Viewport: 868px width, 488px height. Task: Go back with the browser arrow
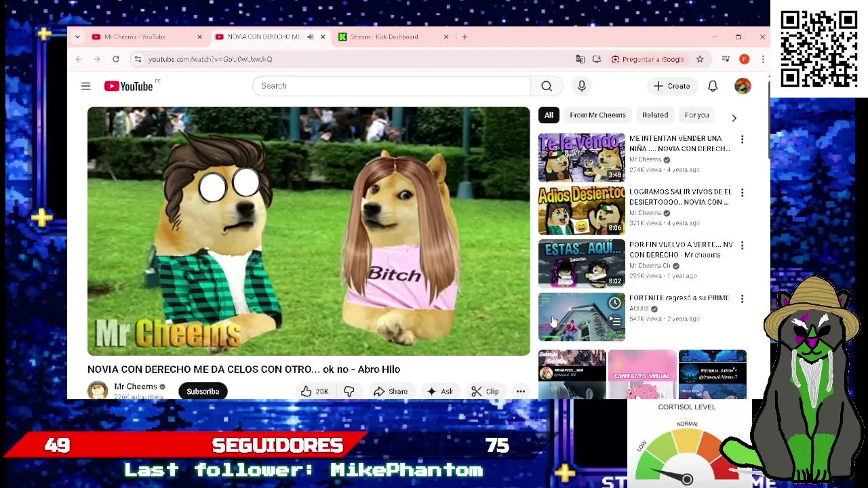tap(79, 59)
